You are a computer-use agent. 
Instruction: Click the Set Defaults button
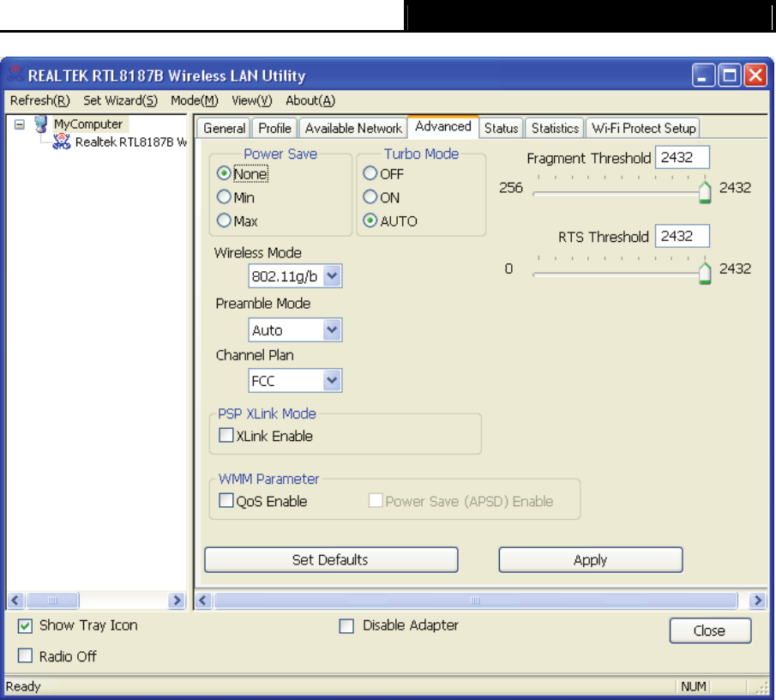[331, 560]
